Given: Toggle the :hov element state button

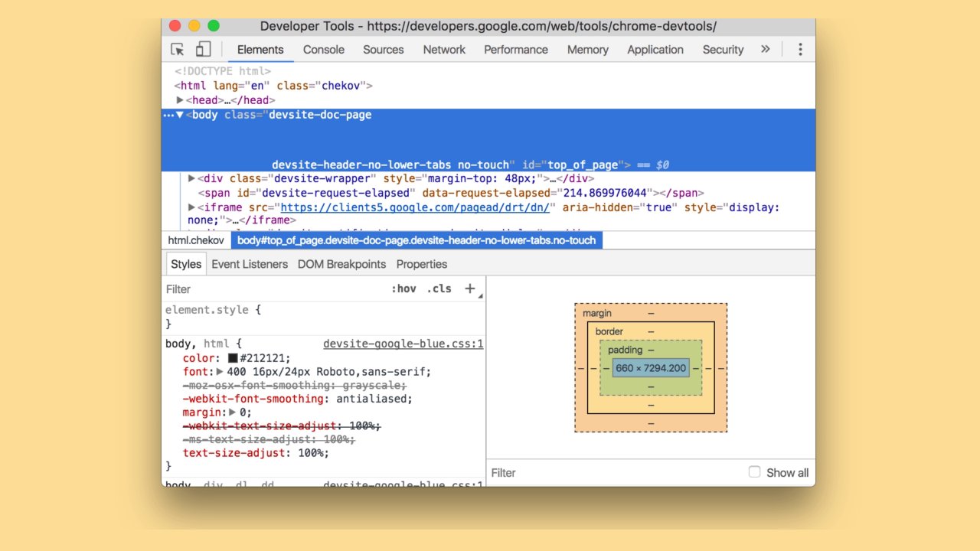Looking at the screenshot, I should click(403, 289).
